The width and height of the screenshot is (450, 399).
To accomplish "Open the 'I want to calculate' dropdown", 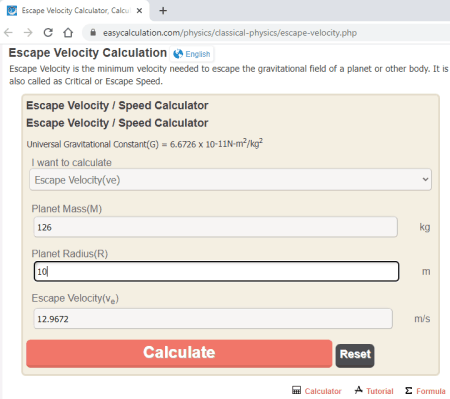I will (x=231, y=180).
